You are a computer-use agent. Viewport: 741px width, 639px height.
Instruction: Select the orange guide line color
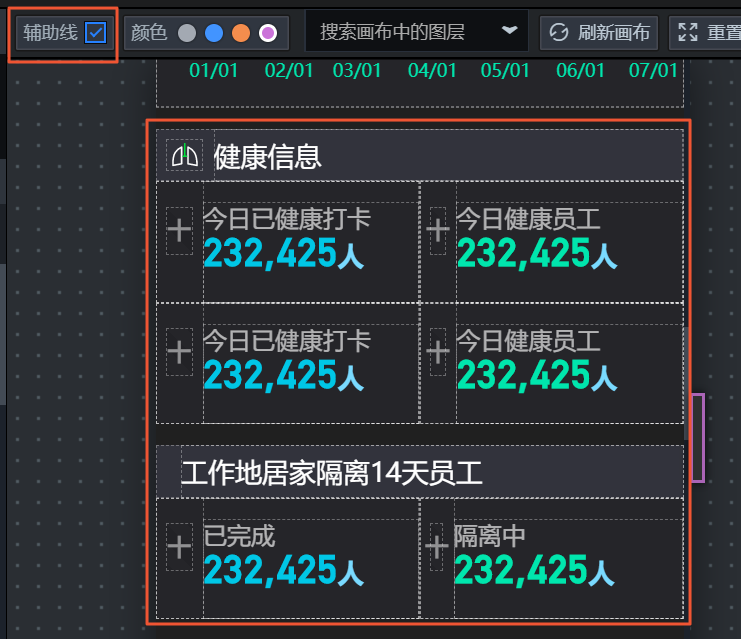tap(241, 33)
